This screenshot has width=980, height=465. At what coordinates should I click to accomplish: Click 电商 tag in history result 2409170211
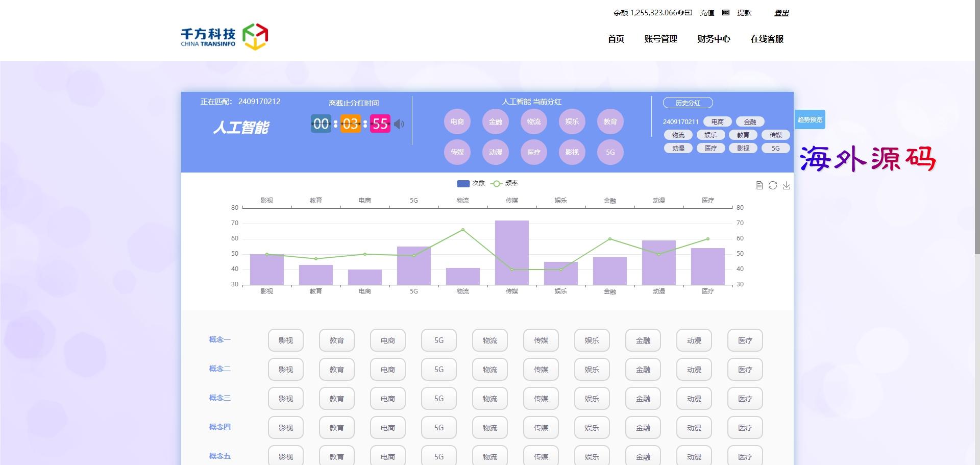coord(718,122)
